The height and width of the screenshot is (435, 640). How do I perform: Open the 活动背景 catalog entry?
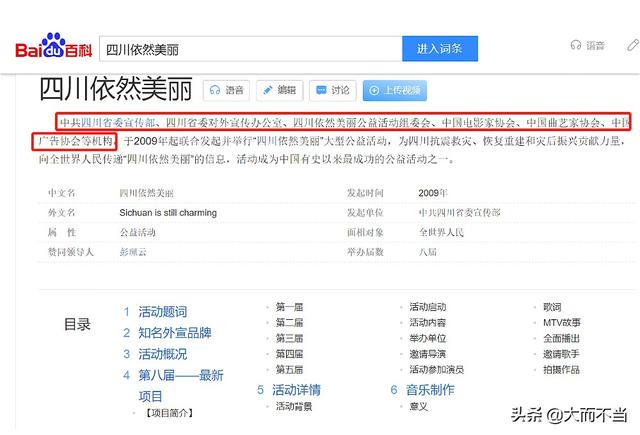coord(293,406)
